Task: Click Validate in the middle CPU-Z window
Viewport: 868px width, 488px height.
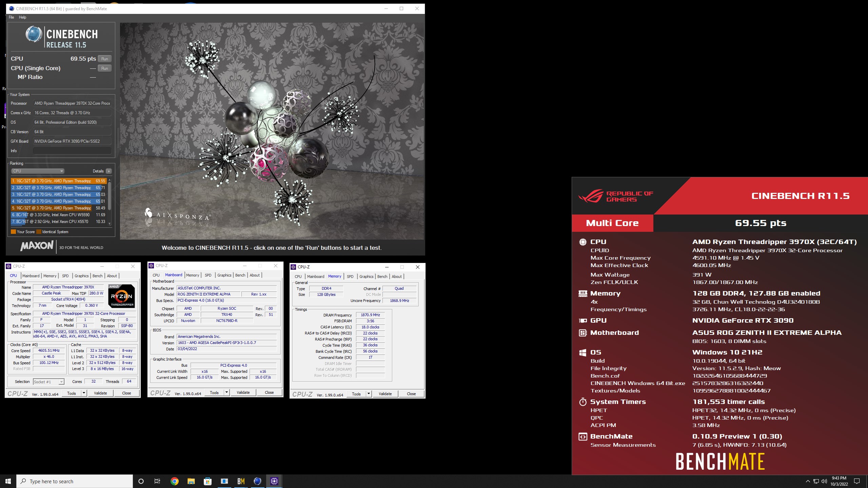Action: [x=243, y=392]
